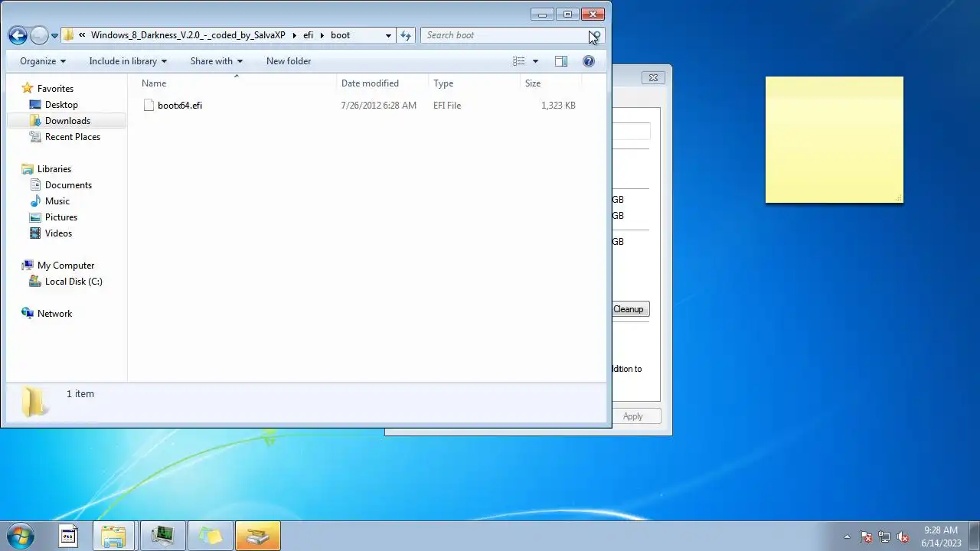Open Recent Places
Image resolution: width=980 pixels, height=551 pixels.
pos(73,137)
